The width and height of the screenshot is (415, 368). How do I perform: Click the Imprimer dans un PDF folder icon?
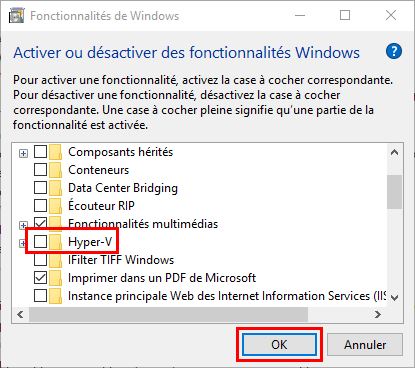click(55, 278)
